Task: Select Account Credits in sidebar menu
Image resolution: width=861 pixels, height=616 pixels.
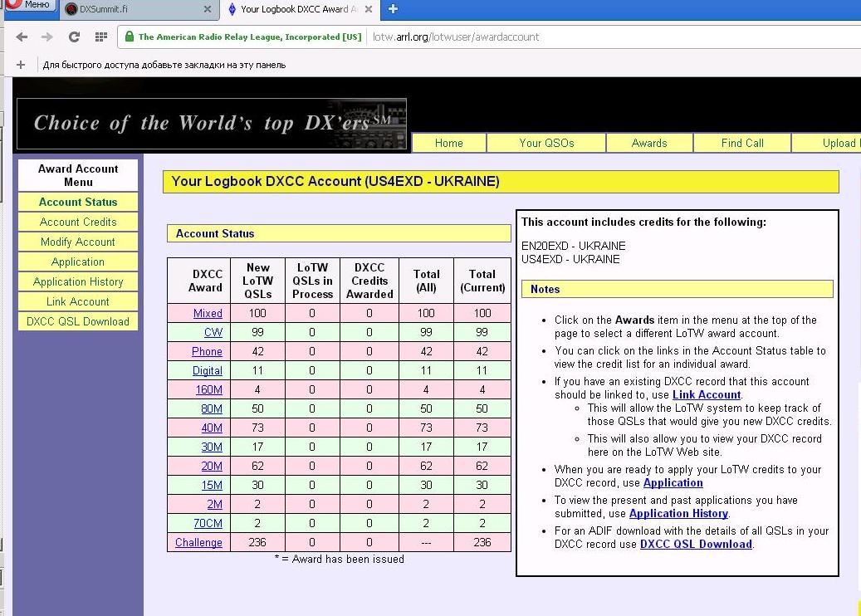Action: [x=78, y=222]
